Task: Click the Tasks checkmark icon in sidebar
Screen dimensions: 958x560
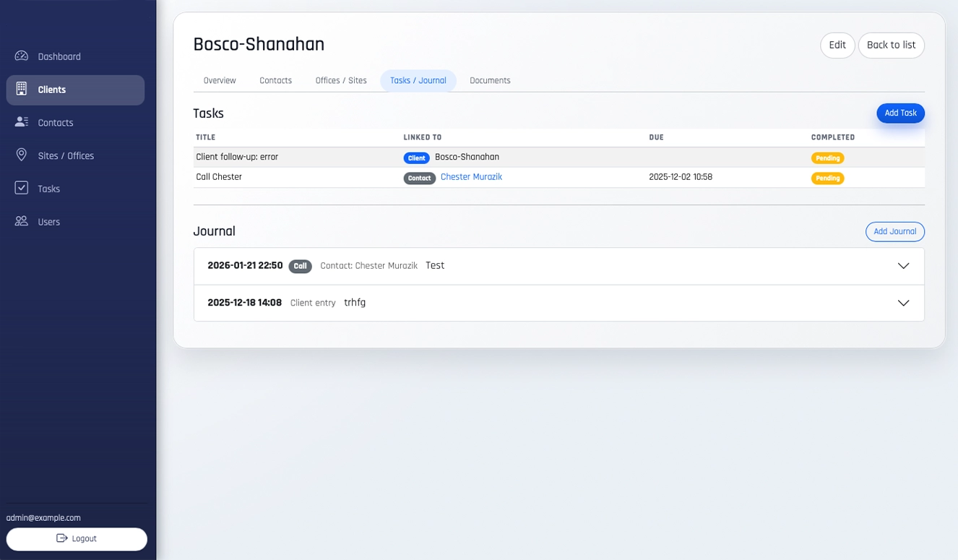Action: (22, 189)
